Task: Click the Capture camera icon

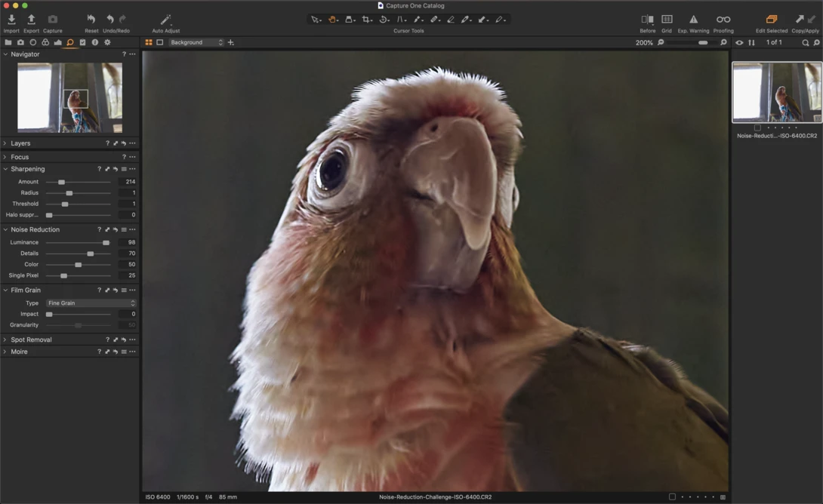Action: (x=53, y=20)
